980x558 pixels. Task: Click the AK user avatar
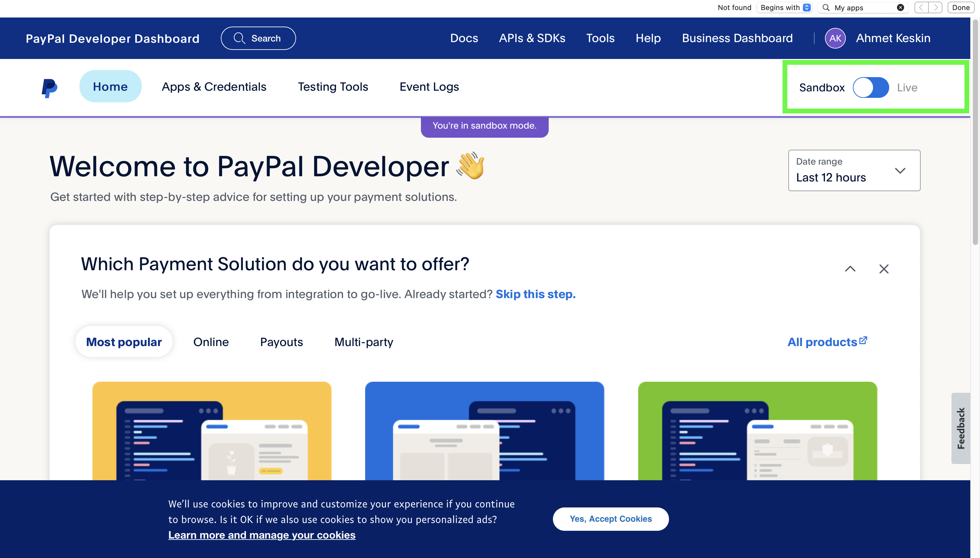pyautogui.click(x=835, y=38)
